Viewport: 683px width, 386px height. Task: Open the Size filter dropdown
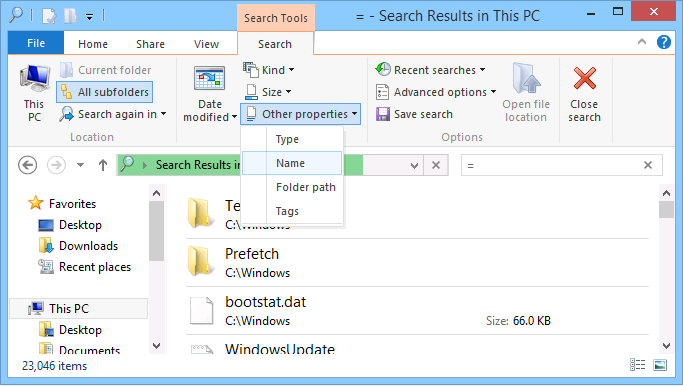pyautogui.click(x=267, y=92)
